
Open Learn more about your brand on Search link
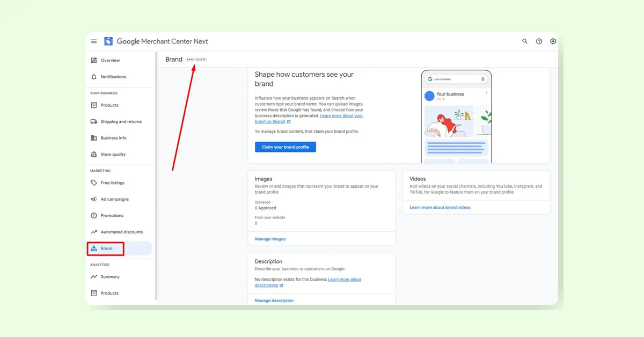[x=309, y=119]
